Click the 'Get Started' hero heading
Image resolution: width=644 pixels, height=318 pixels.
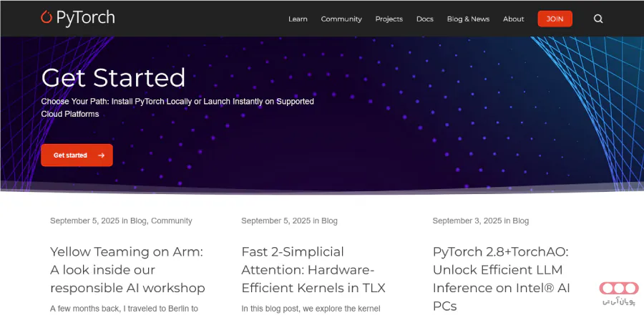coord(113,77)
